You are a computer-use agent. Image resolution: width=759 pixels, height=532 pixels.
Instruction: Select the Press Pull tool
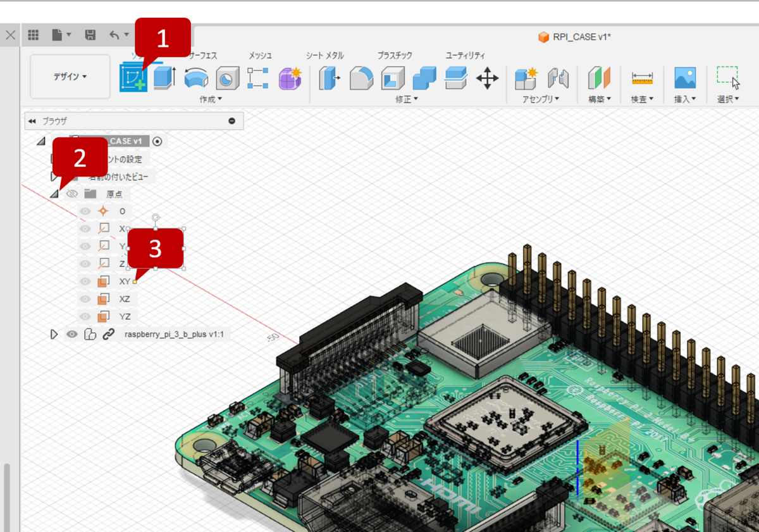[x=330, y=78]
